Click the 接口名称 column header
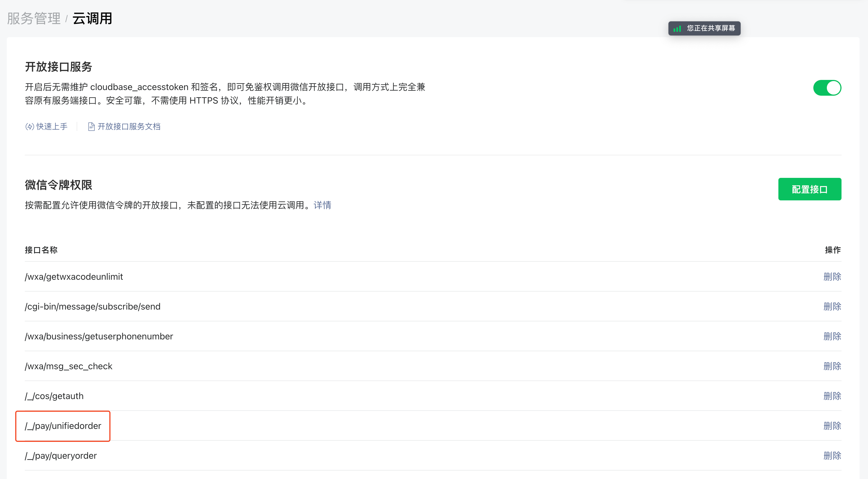This screenshot has height=479, width=868. (41, 250)
